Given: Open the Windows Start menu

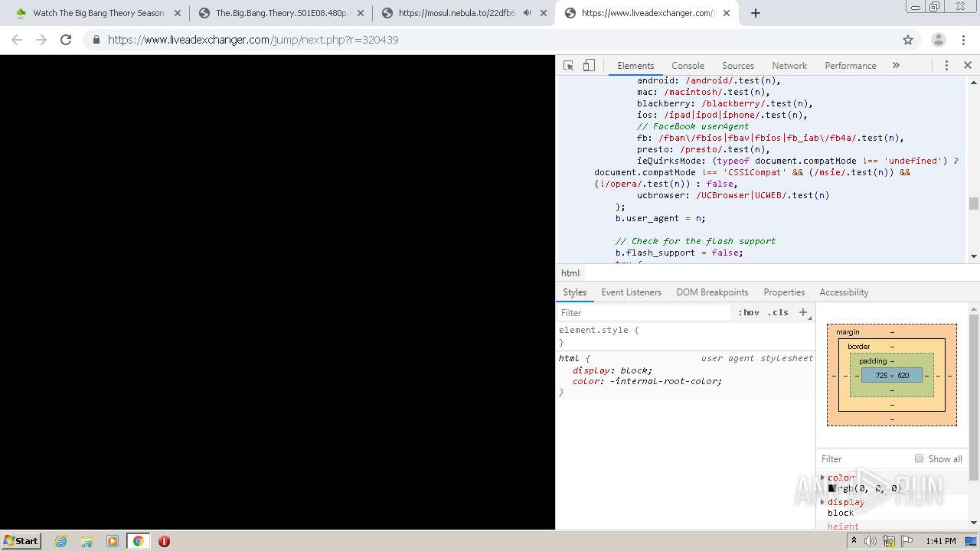Looking at the screenshot, I should click(x=21, y=540).
